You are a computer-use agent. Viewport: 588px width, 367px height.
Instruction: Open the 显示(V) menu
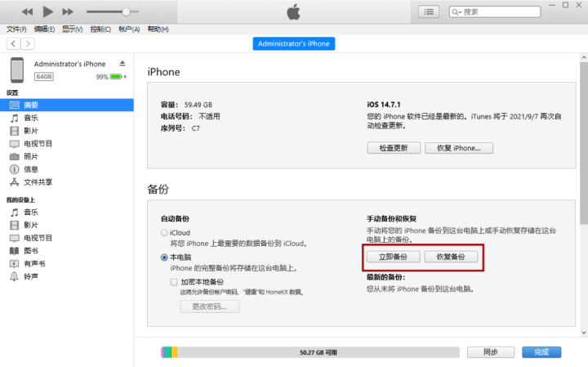tap(73, 29)
